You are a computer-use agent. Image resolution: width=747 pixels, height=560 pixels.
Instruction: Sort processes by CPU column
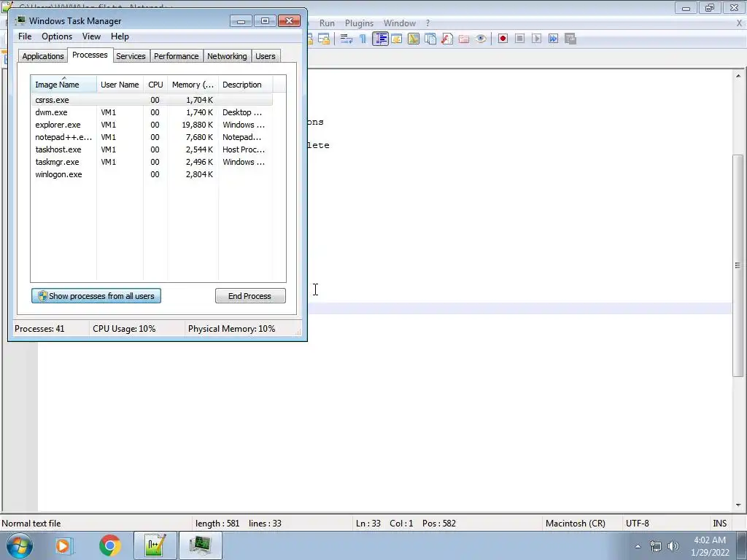155,85
